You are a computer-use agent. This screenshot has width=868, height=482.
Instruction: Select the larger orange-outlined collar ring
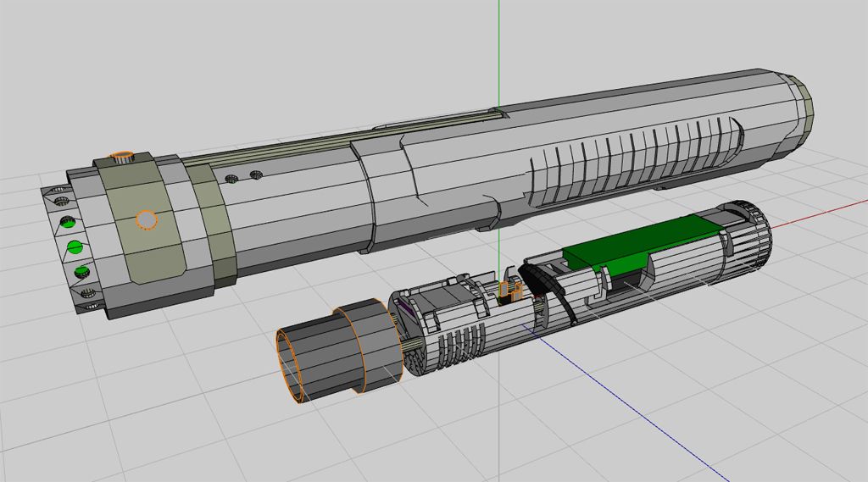pyautogui.click(x=368, y=346)
